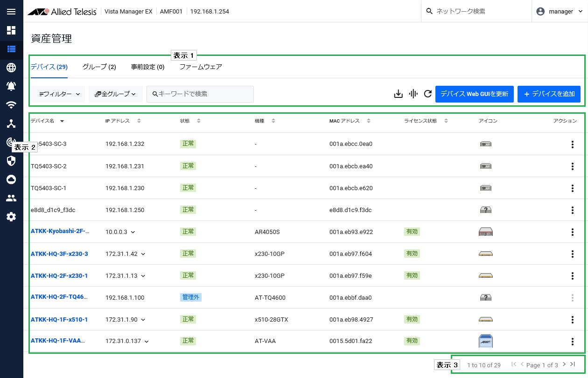Open the hamburger main menu
The width and height of the screenshot is (588, 378).
(x=11, y=12)
